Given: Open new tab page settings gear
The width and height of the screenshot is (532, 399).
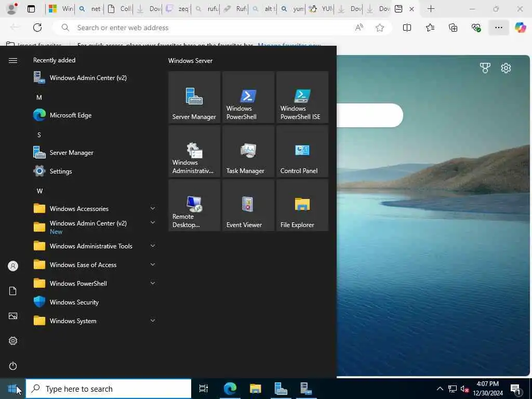Looking at the screenshot, I should coord(506,68).
